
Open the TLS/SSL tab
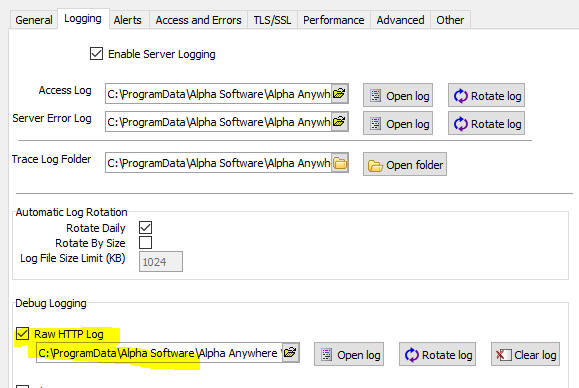click(272, 20)
